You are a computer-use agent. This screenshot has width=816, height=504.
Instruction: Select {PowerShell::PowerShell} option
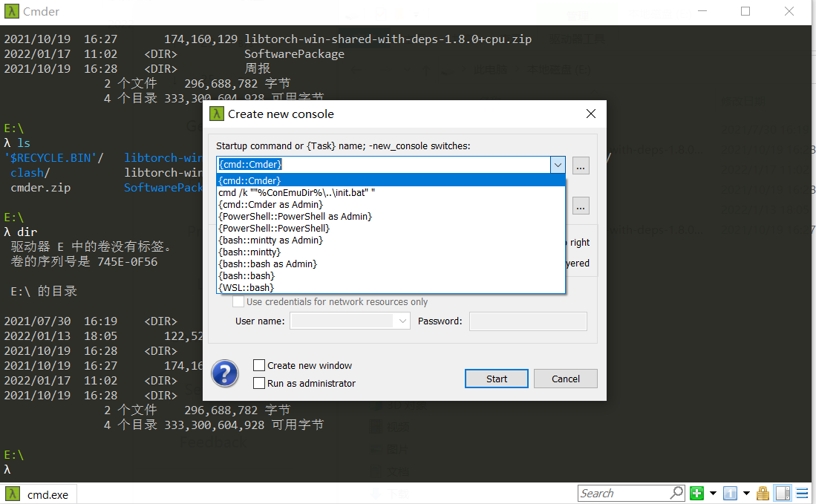(x=391, y=229)
